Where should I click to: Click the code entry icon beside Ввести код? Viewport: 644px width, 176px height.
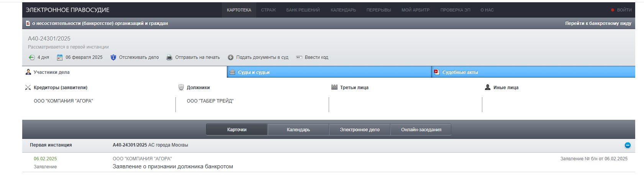click(x=299, y=57)
